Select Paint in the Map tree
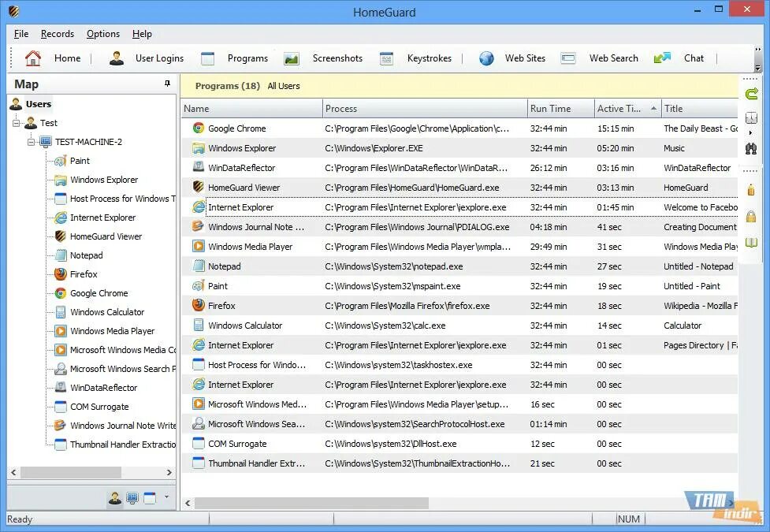 tap(73, 161)
